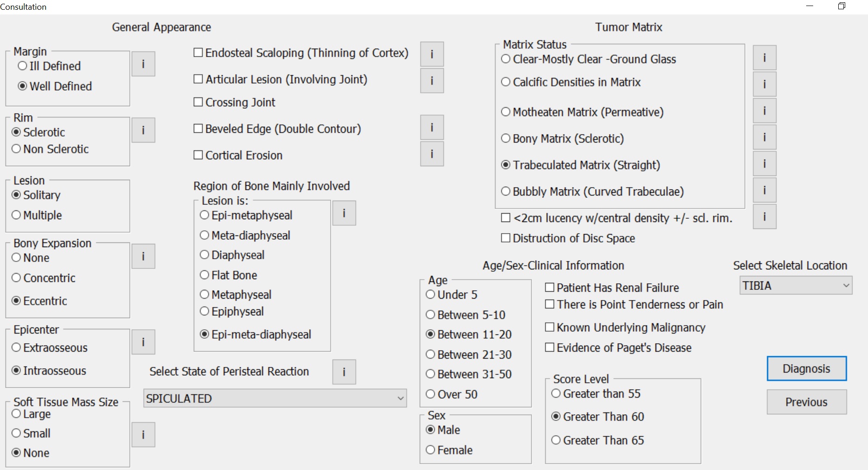Select Well Defined margin

point(55,86)
